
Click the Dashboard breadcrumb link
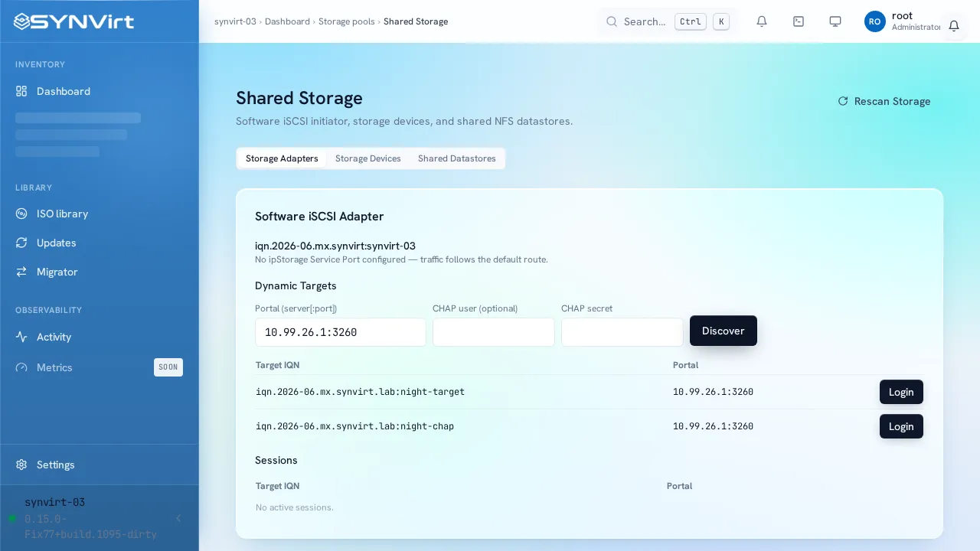click(x=287, y=21)
